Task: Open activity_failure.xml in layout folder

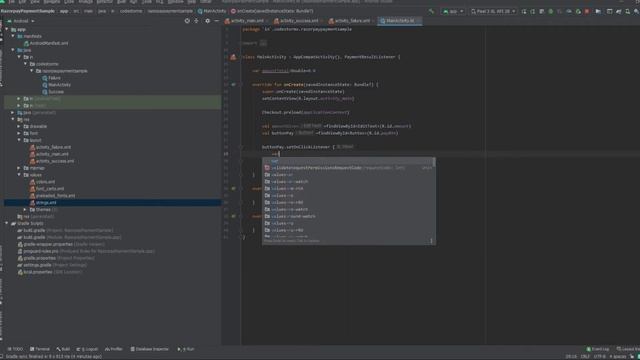Action: click(x=50, y=147)
